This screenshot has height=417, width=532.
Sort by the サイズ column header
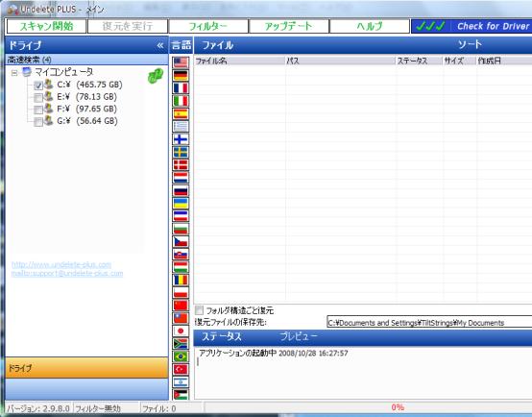tap(459, 61)
